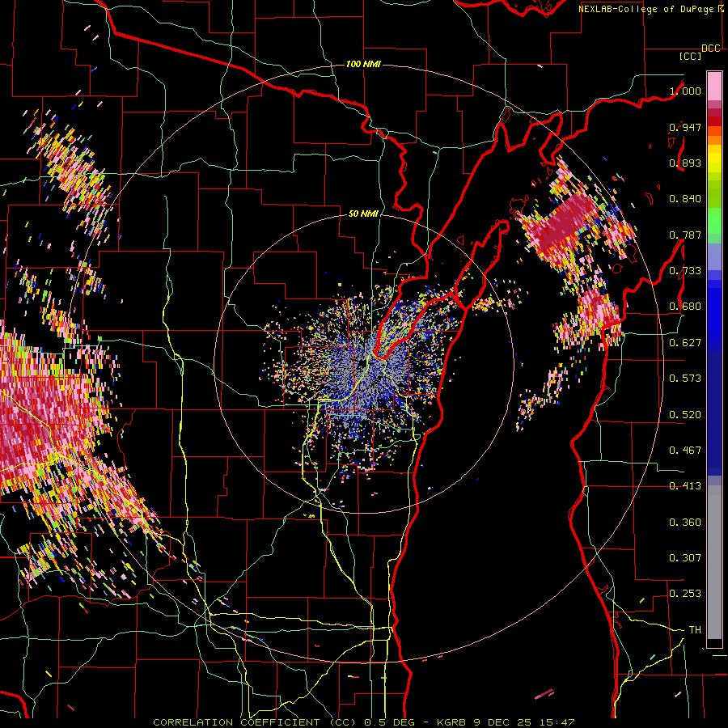Click the DCC label above the color scale
Screen dimensions: 728x728
click(x=711, y=49)
